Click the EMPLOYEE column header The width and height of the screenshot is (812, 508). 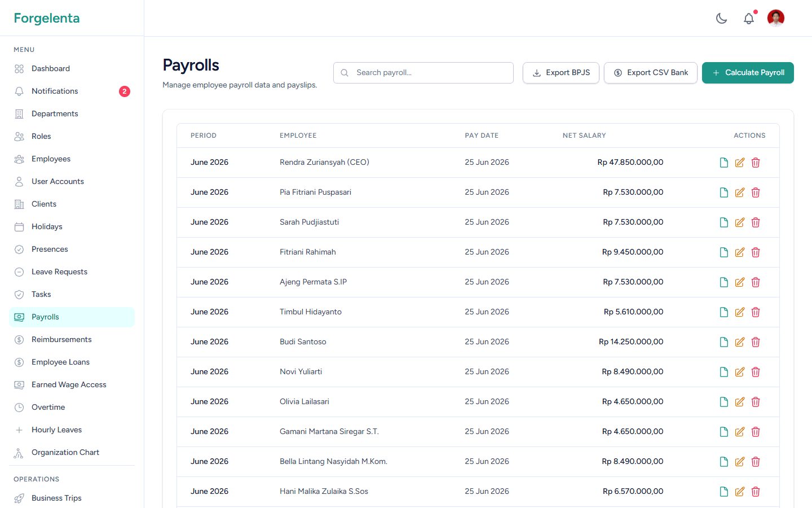point(298,135)
